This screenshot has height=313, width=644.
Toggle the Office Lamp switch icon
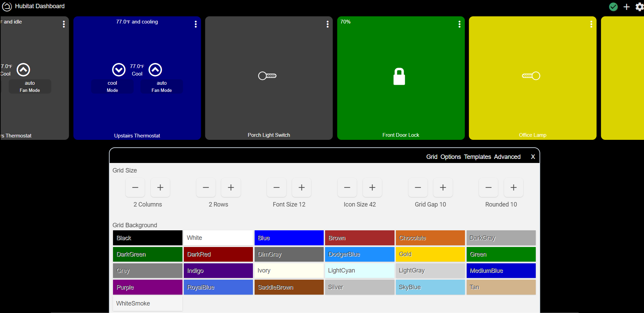click(531, 76)
